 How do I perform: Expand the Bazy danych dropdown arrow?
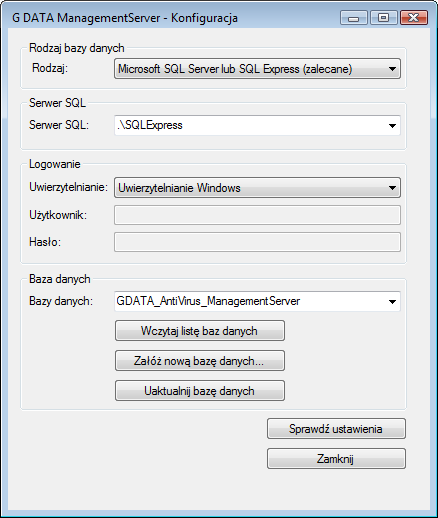coord(392,302)
